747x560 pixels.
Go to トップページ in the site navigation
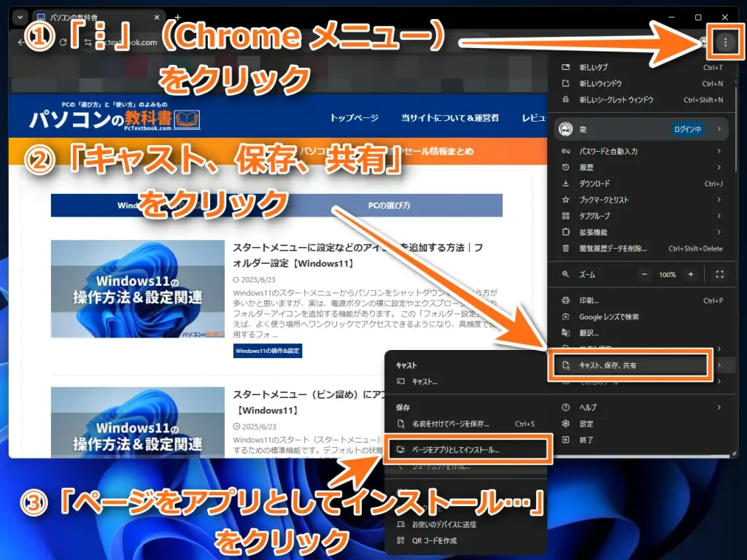(x=355, y=117)
